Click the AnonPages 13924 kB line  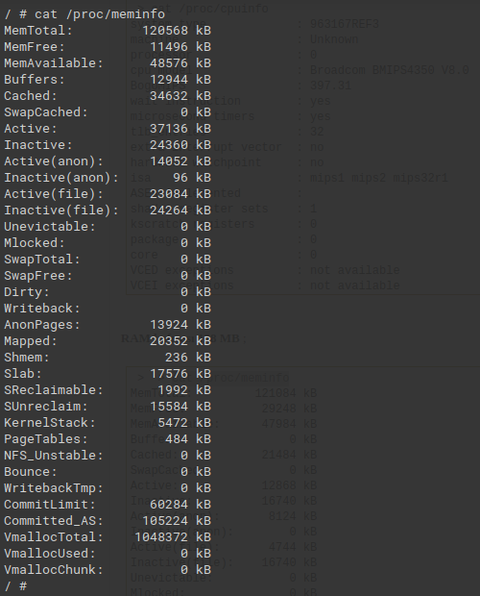[108, 325]
